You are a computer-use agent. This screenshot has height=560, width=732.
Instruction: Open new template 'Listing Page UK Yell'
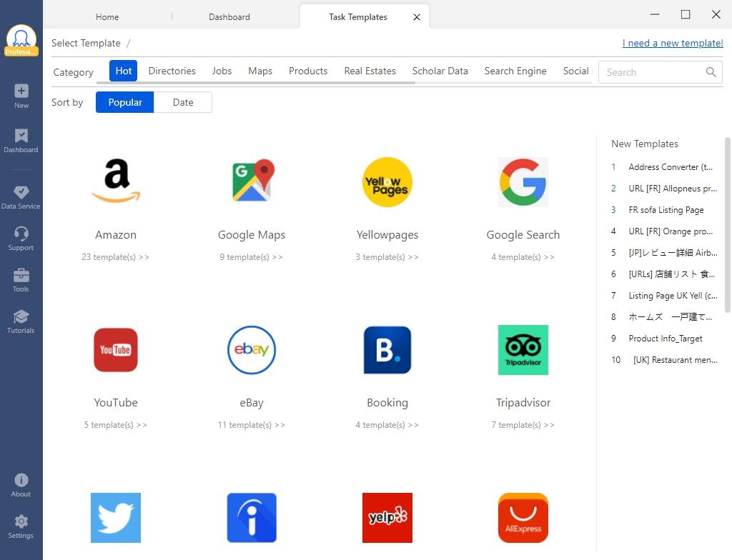[673, 296]
